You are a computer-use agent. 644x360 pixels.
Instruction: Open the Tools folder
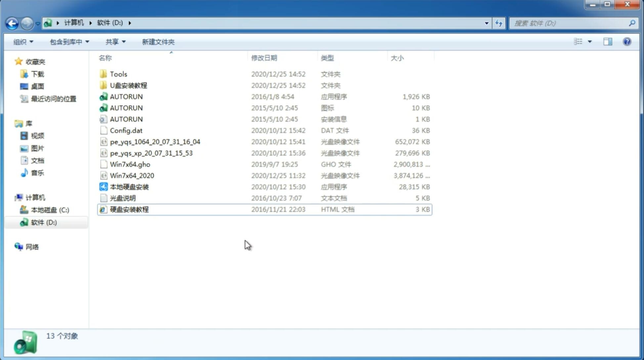(x=118, y=74)
